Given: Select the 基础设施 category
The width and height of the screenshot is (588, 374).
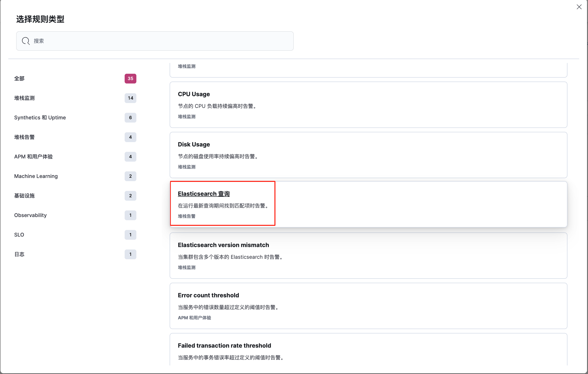Looking at the screenshot, I should pos(24,196).
